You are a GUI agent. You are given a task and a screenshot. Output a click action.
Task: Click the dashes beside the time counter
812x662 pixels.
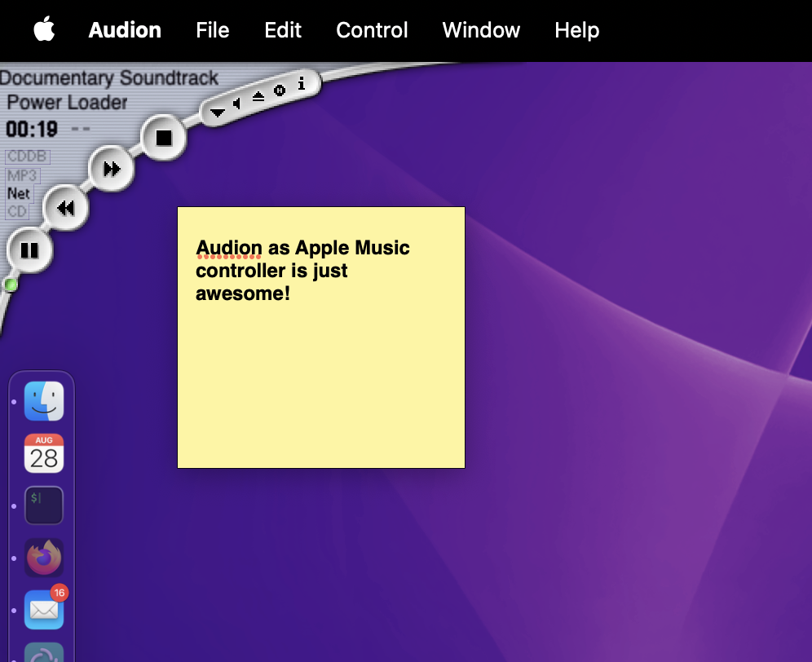tap(80, 129)
